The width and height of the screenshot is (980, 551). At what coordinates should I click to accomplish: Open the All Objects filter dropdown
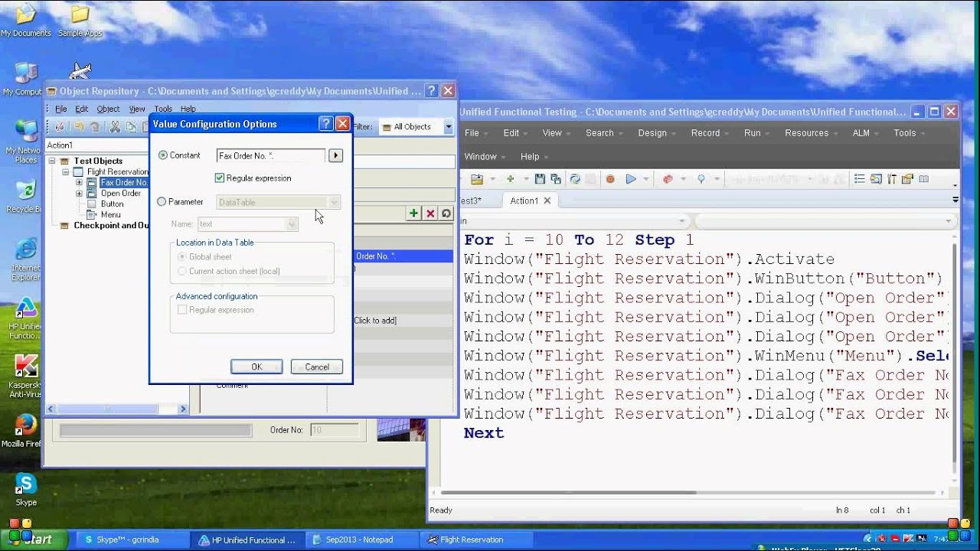448,127
